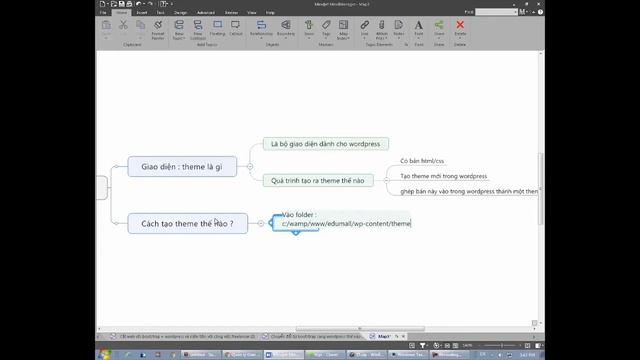Viewport: 640px width, 360px height.
Task: Close the Map1 document tab
Action: (x=403, y=337)
